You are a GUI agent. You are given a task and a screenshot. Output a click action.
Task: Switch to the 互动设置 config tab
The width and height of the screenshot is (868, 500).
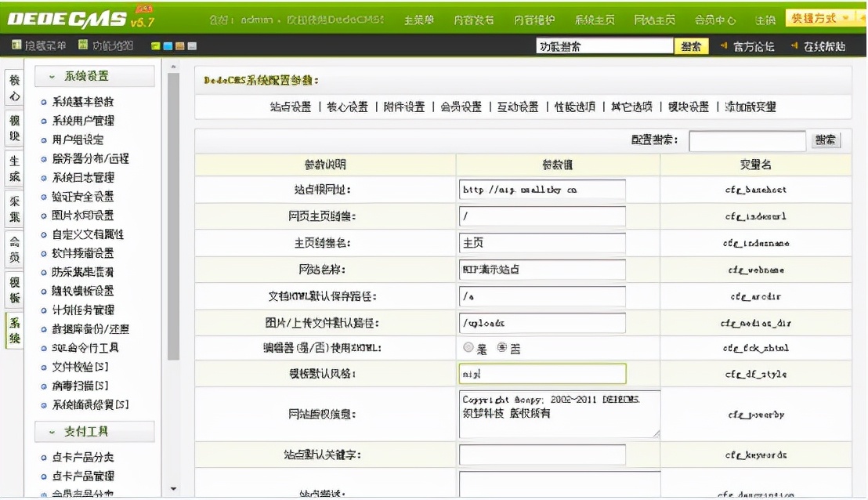(x=518, y=107)
